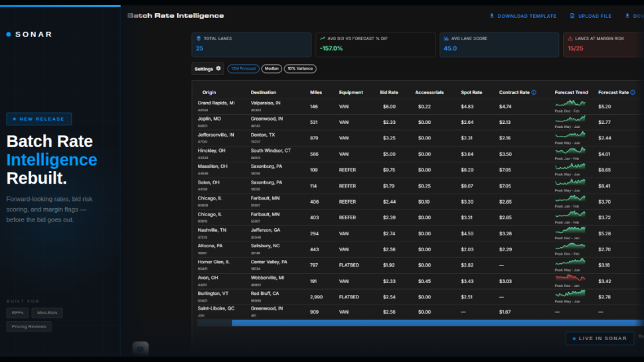This screenshot has width=644, height=362.
Task: Click the Contract Rate info icon
Action: [534, 92]
